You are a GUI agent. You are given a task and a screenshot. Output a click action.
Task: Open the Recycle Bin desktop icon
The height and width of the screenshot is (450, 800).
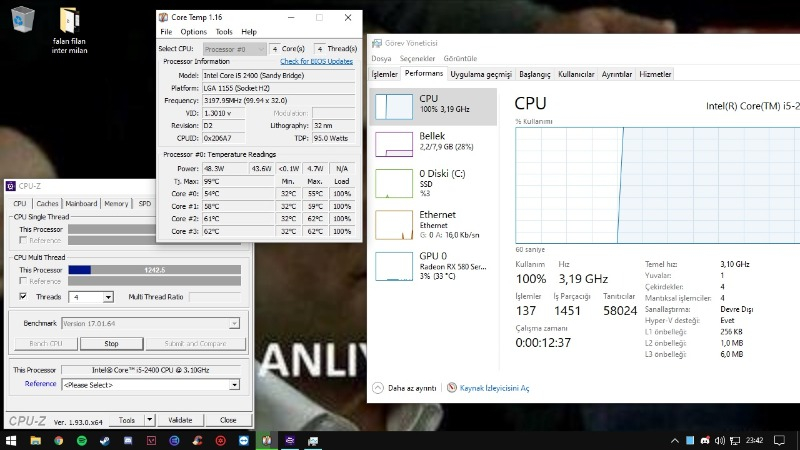(22, 19)
